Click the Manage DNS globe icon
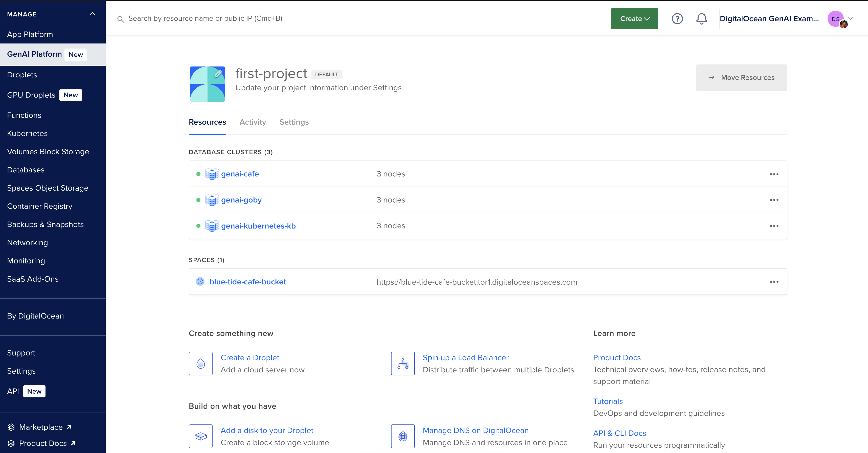 click(x=403, y=436)
